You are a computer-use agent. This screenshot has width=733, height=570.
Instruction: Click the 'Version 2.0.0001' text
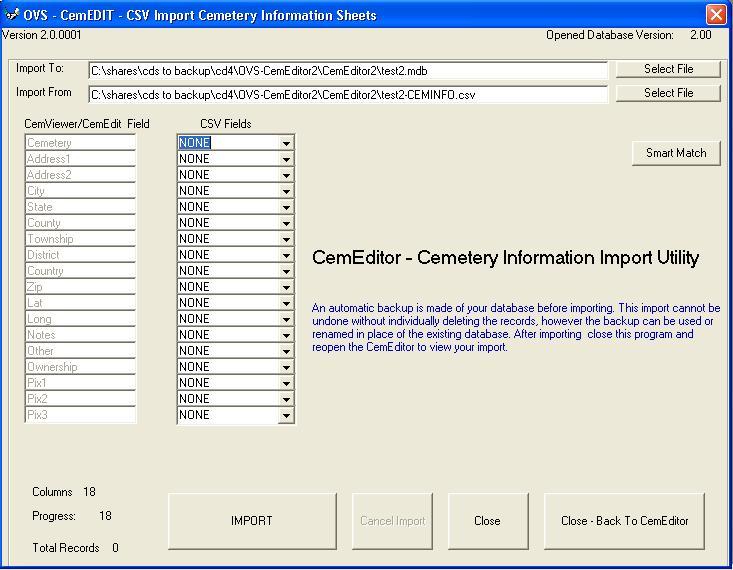(42, 35)
